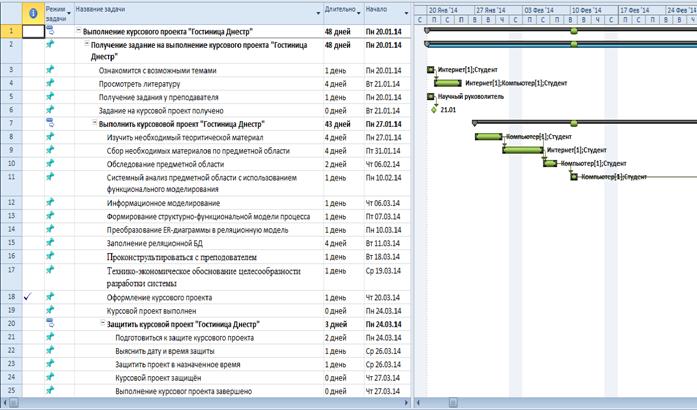Click the pin task mode icon in row 2
Viewport: 697px width, 410px height.
[x=50, y=44]
